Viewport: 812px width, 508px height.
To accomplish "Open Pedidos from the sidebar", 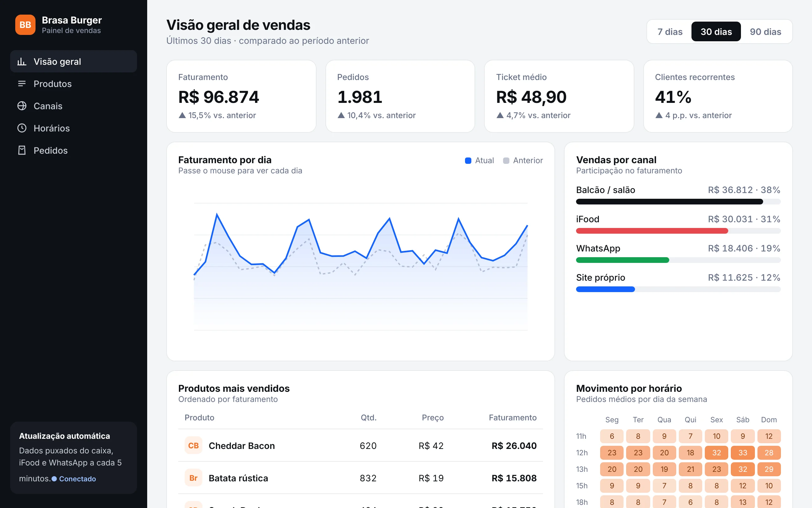I will pyautogui.click(x=74, y=150).
